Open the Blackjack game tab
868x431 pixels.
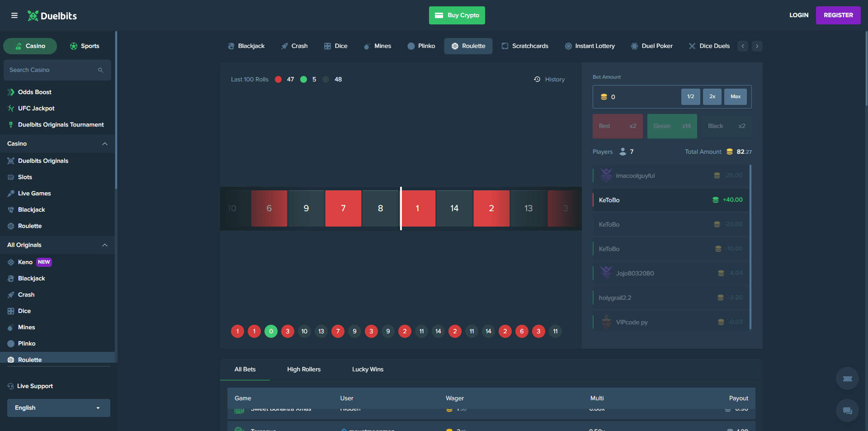coord(246,46)
